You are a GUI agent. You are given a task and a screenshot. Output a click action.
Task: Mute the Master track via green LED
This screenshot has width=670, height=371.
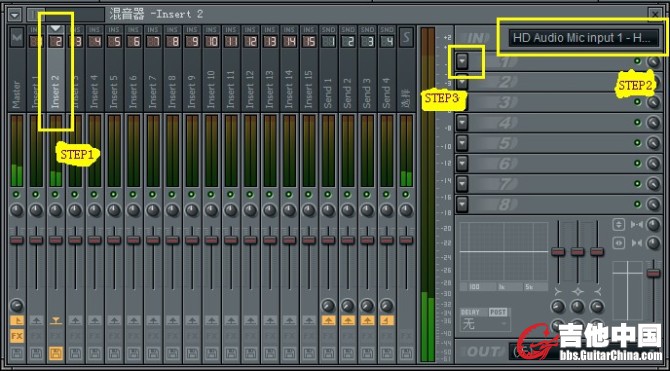click(17, 194)
